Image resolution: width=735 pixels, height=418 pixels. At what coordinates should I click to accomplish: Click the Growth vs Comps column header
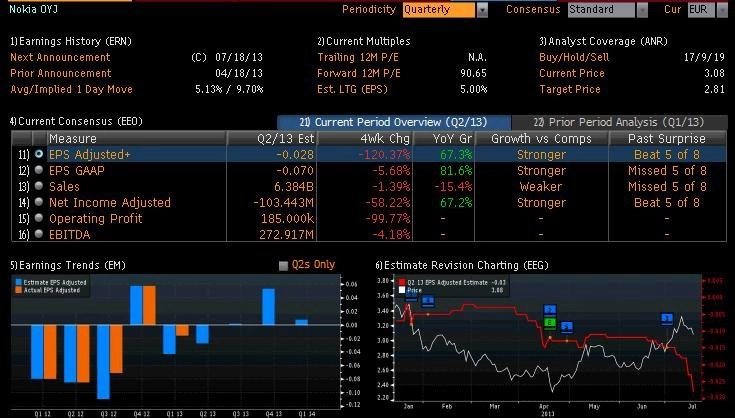541,139
